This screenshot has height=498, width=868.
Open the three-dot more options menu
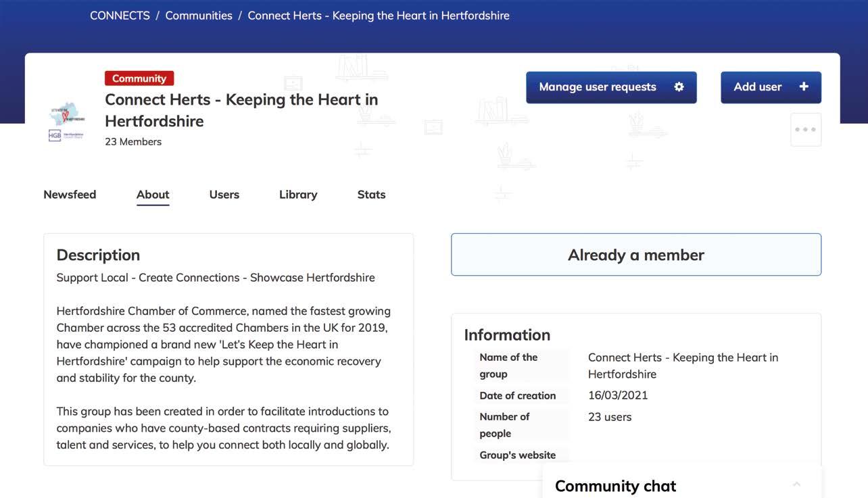pos(806,129)
